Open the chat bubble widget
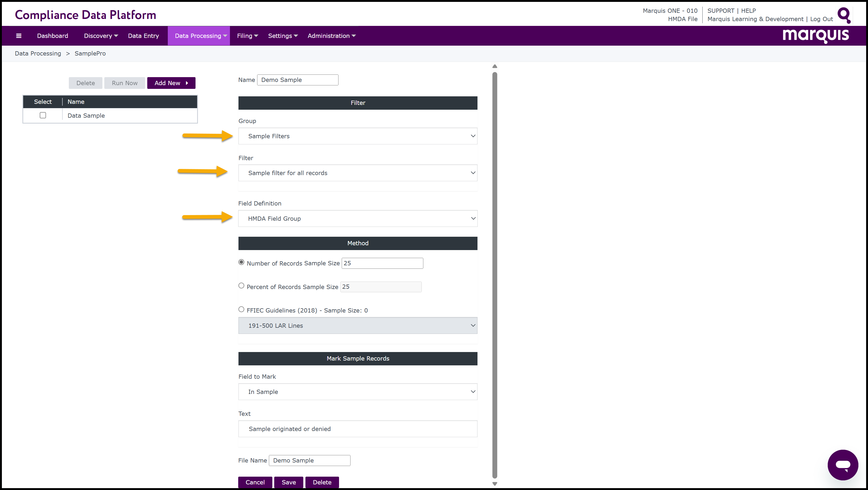868x490 pixels. 843,465
